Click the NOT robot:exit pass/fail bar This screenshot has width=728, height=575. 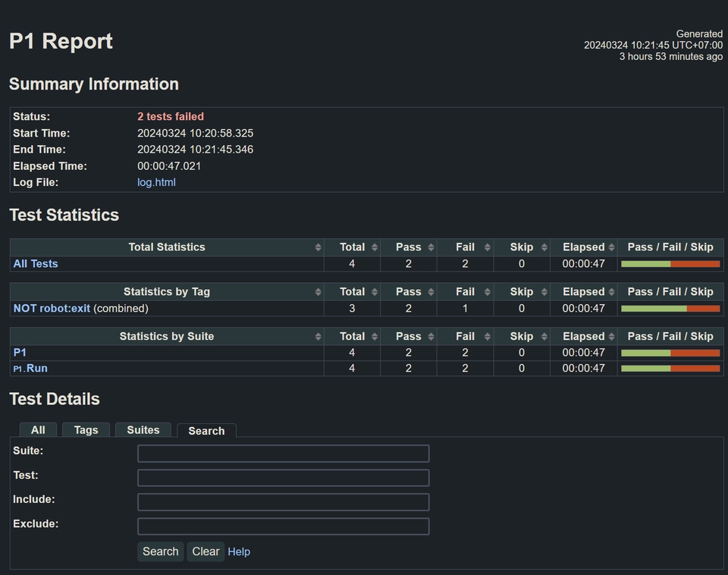pos(670,309)
